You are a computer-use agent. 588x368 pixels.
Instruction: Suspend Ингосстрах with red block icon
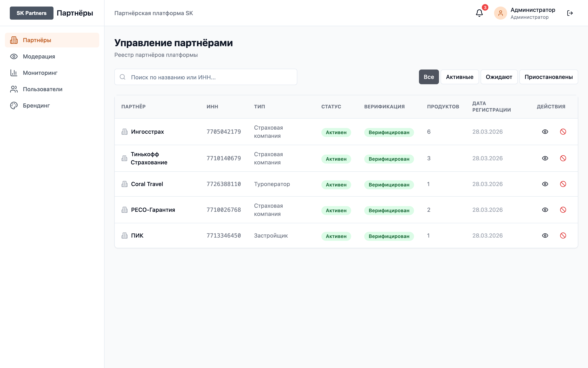[x=563, y=132]
